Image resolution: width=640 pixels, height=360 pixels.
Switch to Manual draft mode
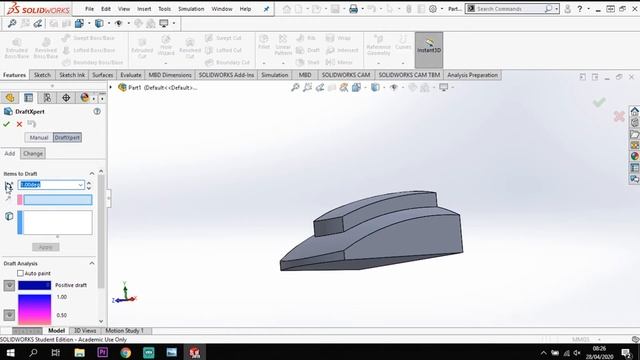(x=39, y=138)
